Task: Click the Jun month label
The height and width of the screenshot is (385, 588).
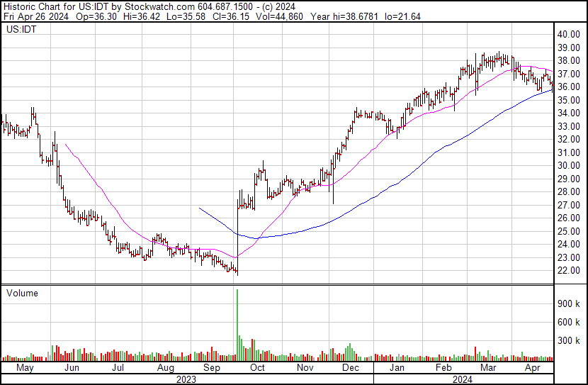Action: click(x=72, y=368)
